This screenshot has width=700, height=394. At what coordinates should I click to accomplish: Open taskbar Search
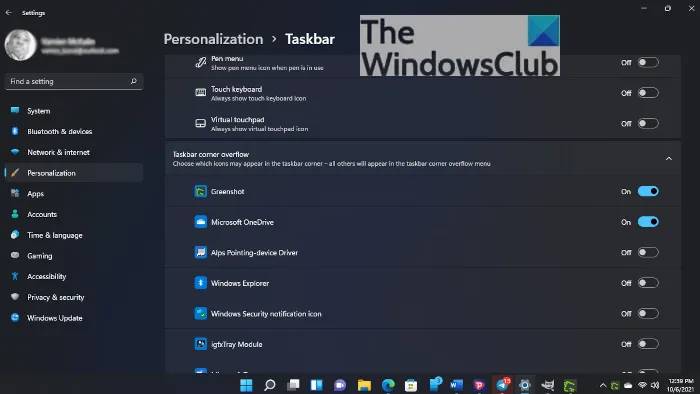coord(270,385)
